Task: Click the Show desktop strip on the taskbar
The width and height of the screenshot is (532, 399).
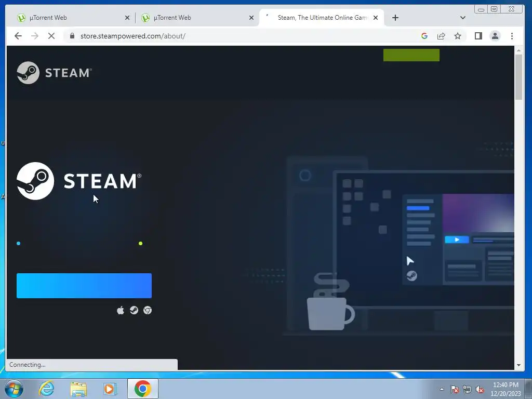Action: (x=528, y=389)
